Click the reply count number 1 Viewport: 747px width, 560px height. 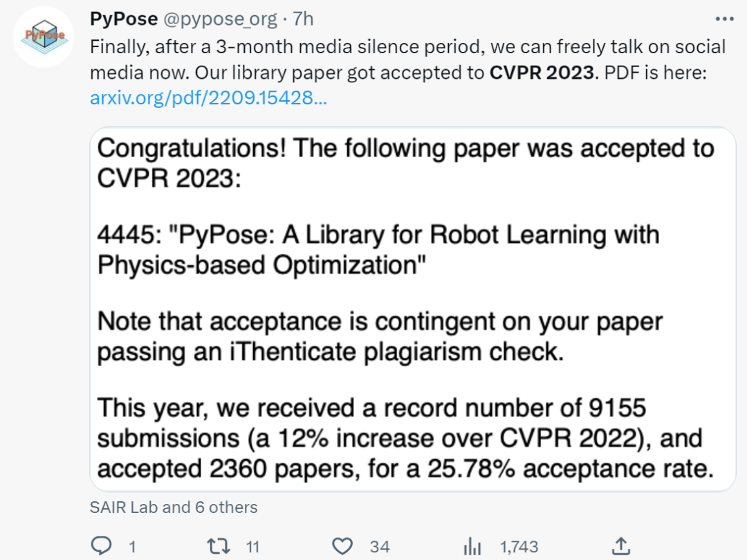pyautogui.click(x=132, y=547)
